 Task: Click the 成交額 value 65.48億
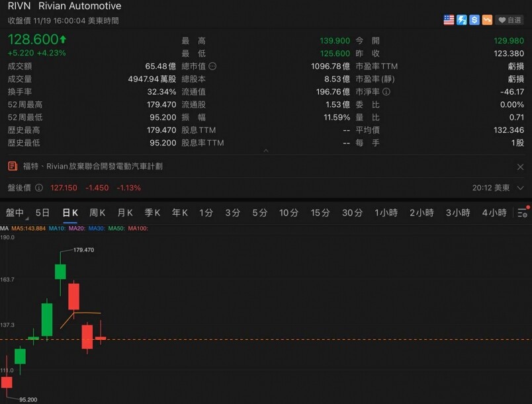coord(161,66)
